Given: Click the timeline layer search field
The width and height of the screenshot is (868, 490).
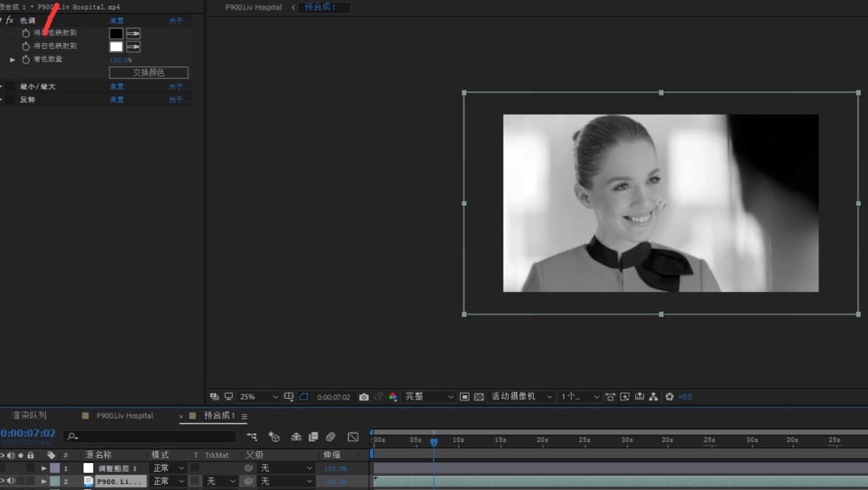Looking at the screenshot, I should tap(152, 436).
